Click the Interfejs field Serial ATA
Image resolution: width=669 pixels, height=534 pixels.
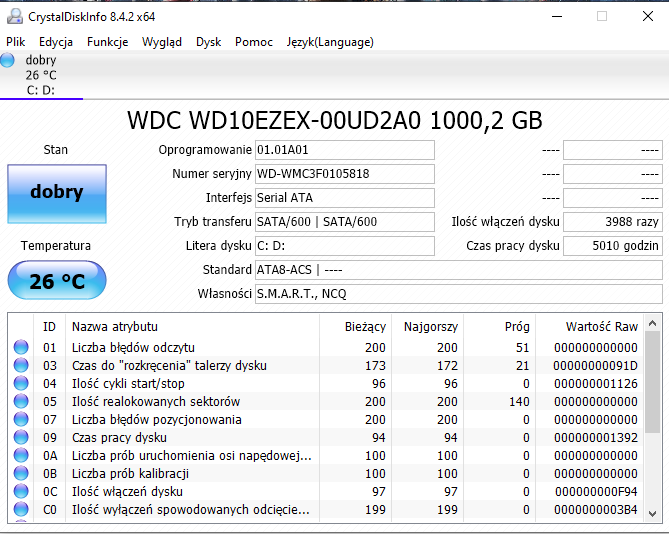[x=345, y=198]
